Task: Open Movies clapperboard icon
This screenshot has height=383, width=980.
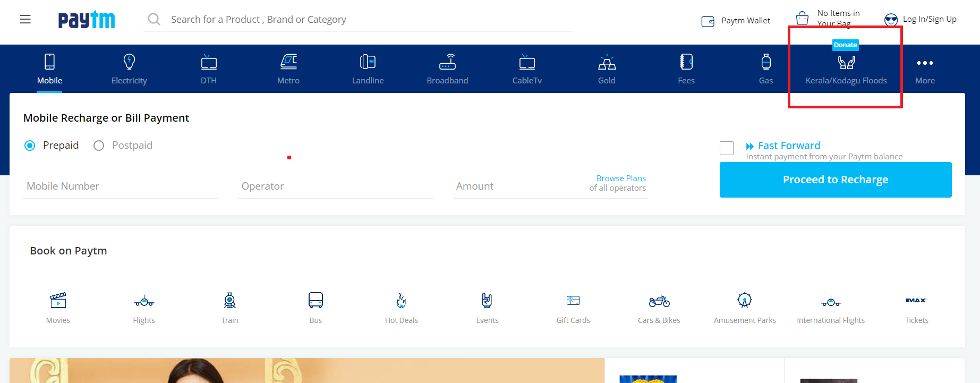Action: point(58,300)
